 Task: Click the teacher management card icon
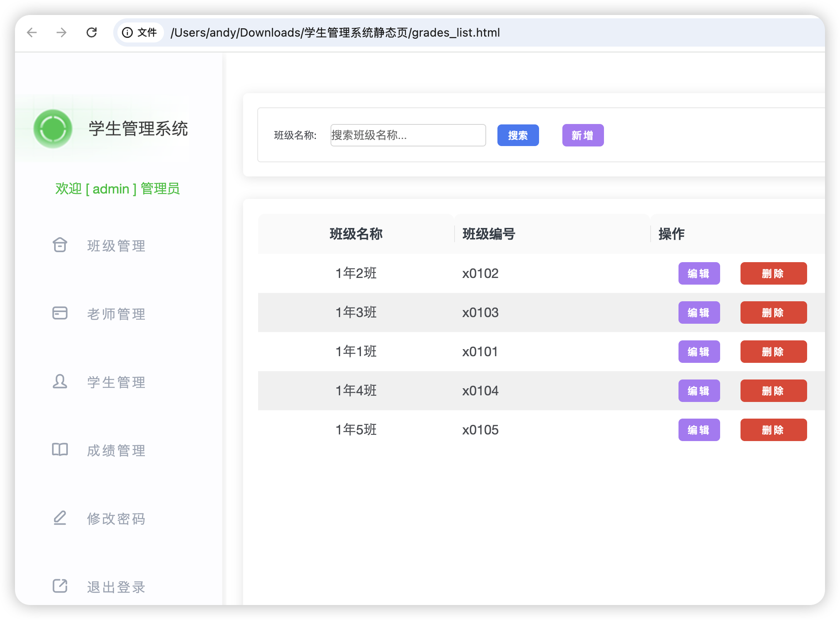[x=60, y=313]
